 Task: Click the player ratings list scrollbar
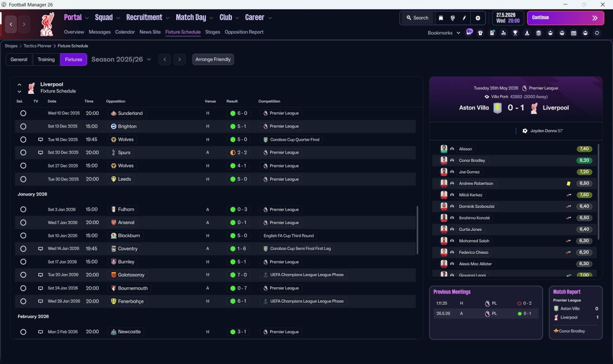[x=599, y=192]
